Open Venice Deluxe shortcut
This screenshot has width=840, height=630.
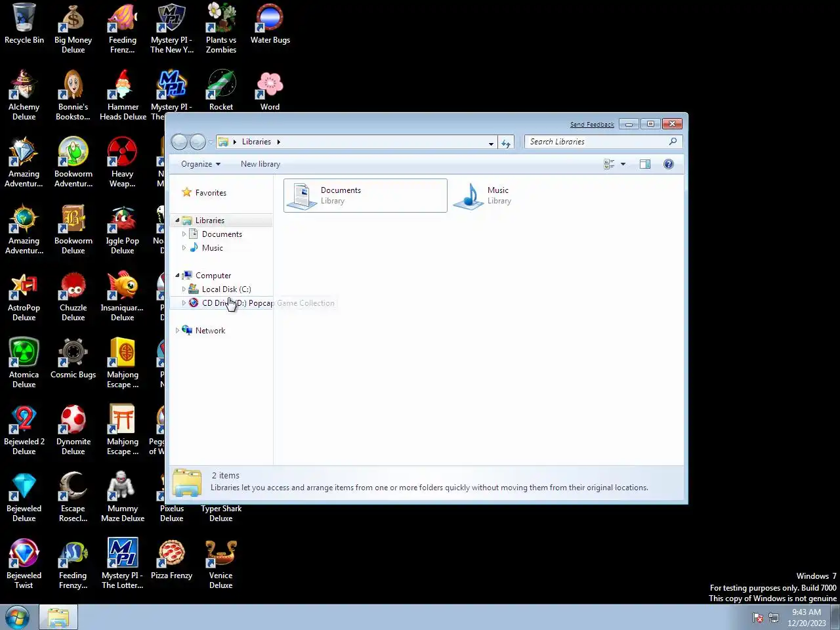point(221,564)
